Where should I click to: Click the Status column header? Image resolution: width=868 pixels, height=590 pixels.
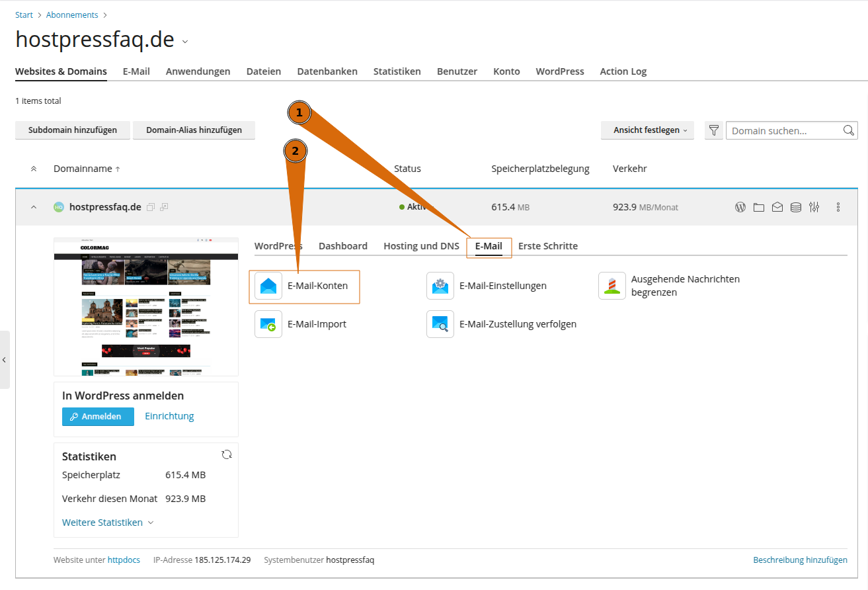(407, 169)
